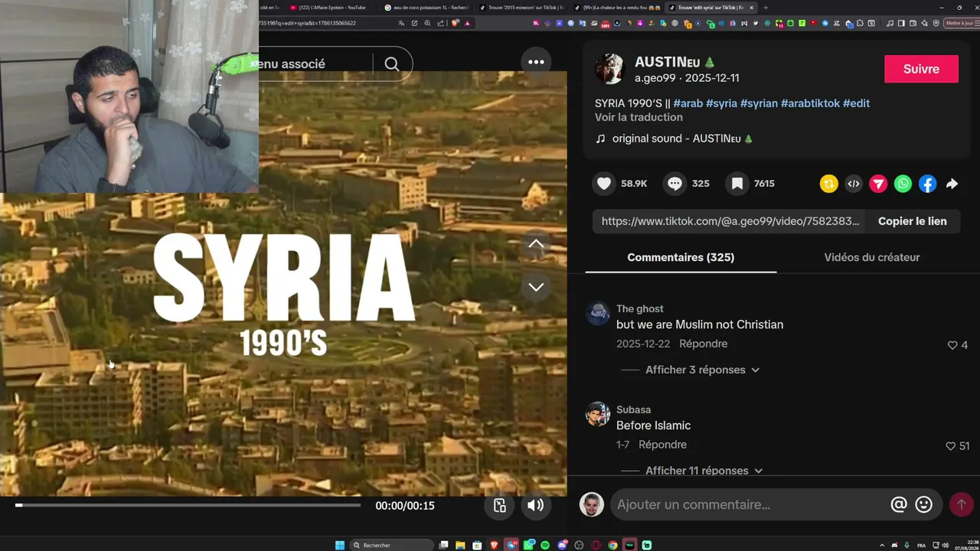
Task: Open original sound - AUSTIN music link
Action: [x=674, y=139]
